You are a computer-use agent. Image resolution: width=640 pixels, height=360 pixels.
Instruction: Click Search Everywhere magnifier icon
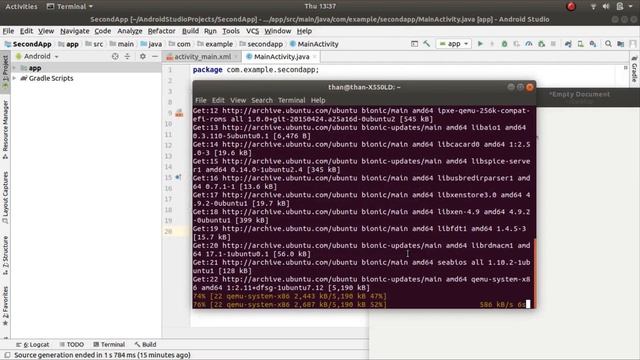pos(608,44)
